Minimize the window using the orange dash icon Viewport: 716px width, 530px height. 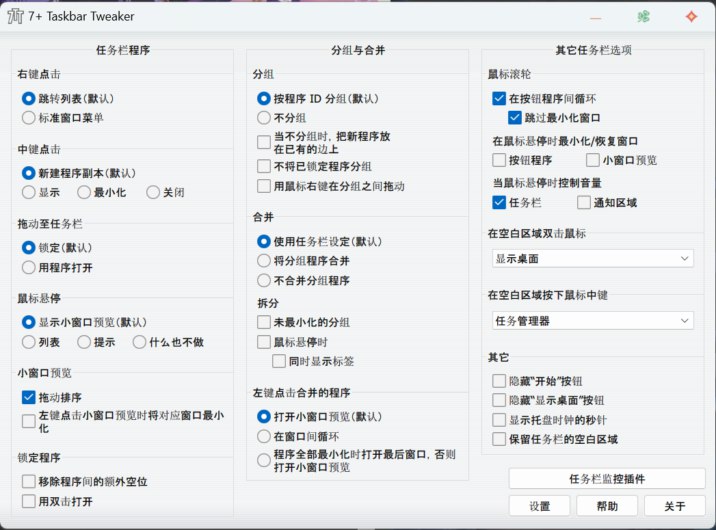596,17
